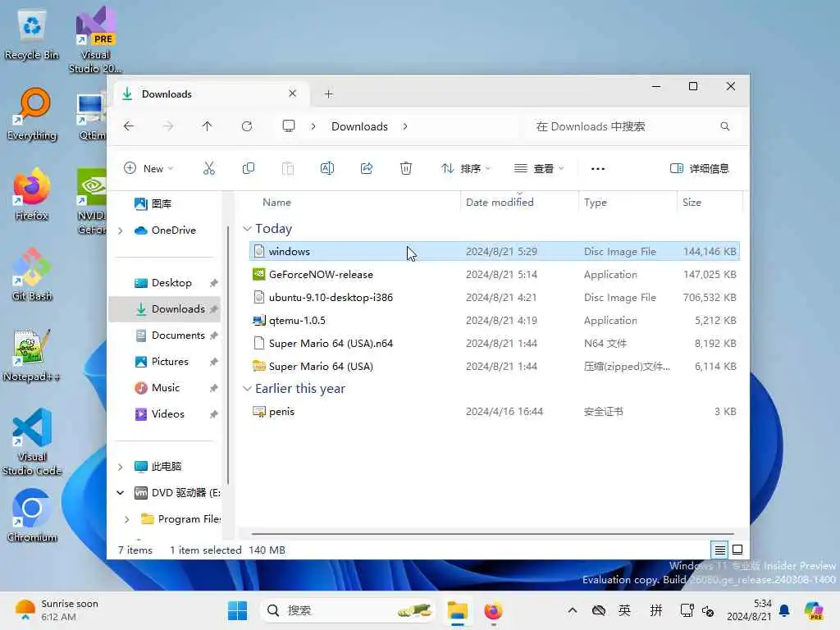840x630 pixels.
Task: Open the Notepad++ desktop icon
Action: tap(32, 356)
